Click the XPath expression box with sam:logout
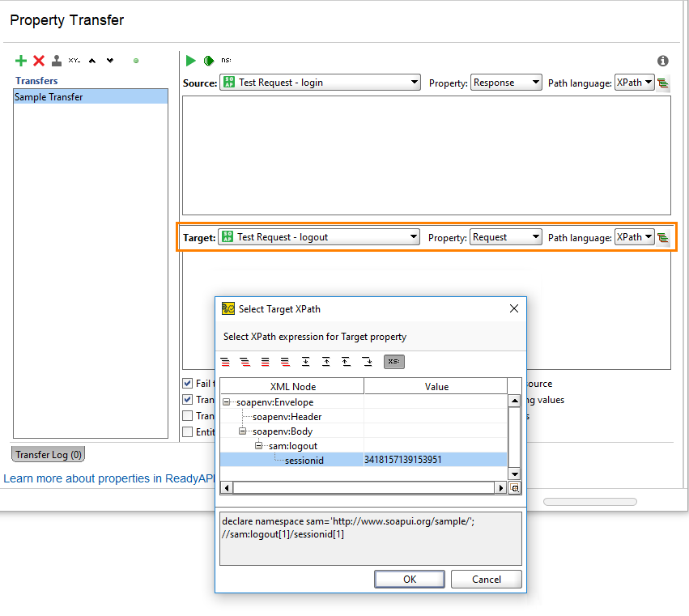 tap(371, 538)
